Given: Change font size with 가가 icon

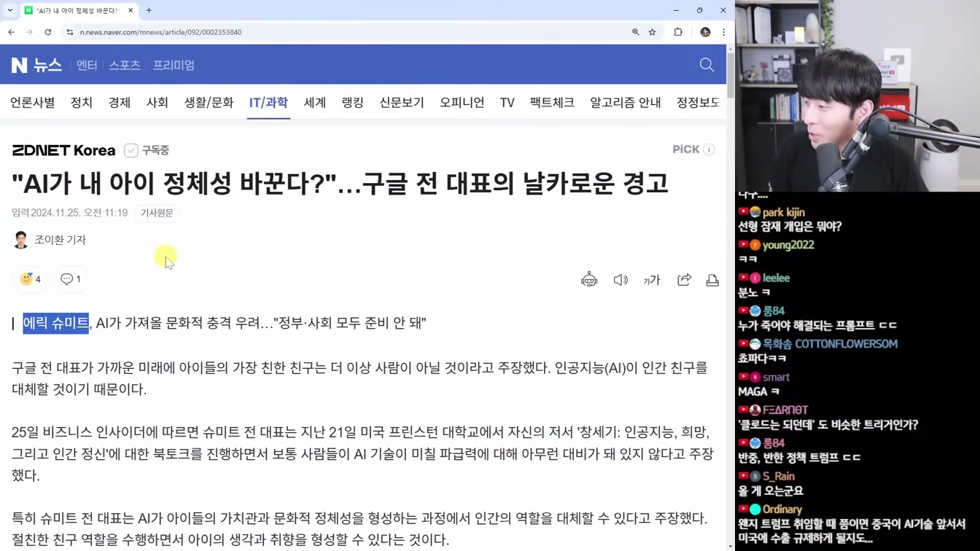Looking at the screenshot, I should click(652, 280).
